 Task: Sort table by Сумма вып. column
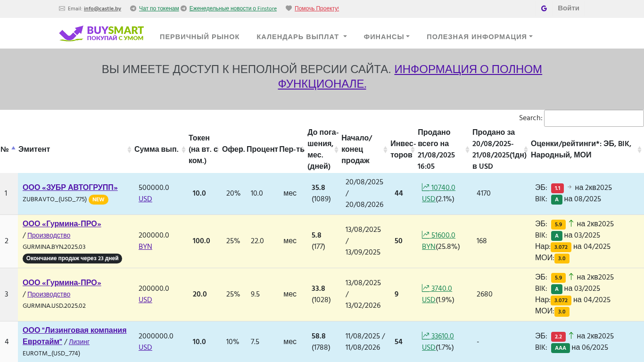(x=161, y=149)
